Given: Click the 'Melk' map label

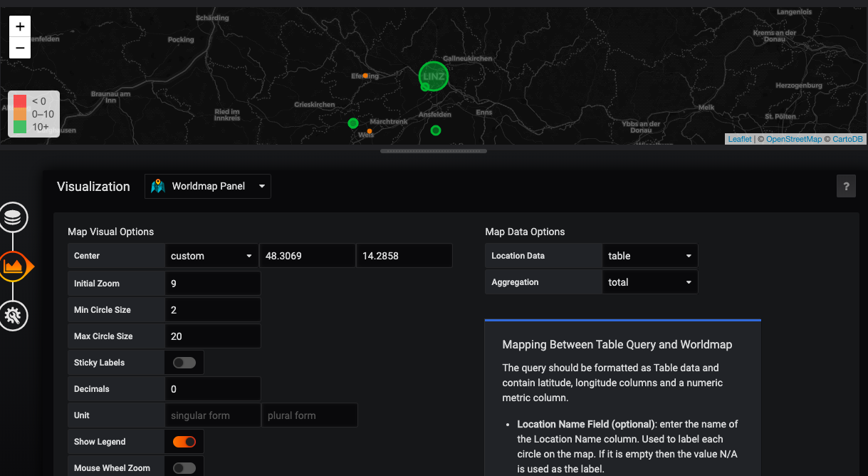Looking at the screenshot, I should pyautogui.click(x=706, y=108).
